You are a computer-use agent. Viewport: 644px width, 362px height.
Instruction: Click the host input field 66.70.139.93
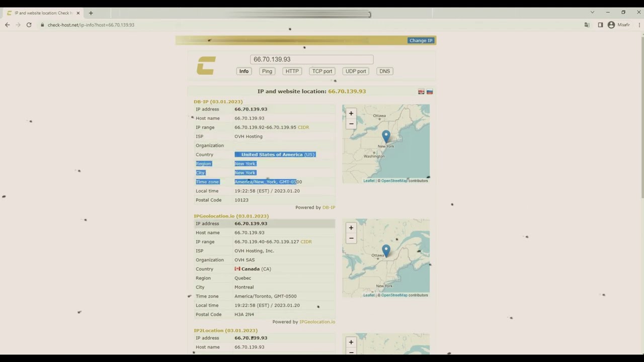coord(312,59)
